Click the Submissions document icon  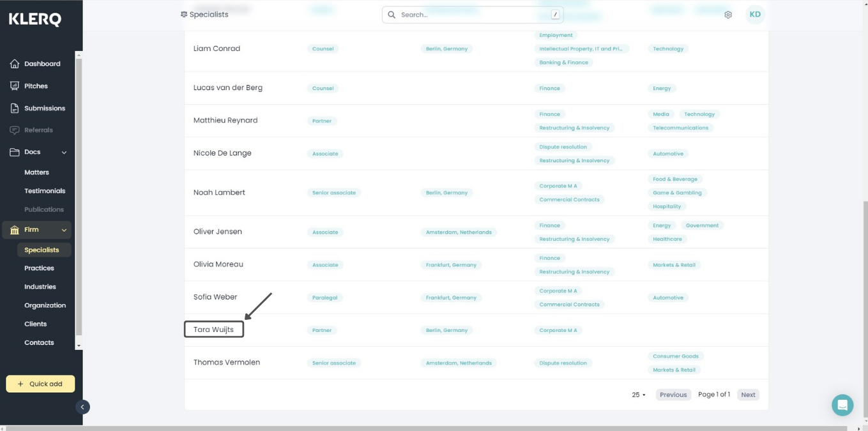pyautogui.click(x=15, y=109)
